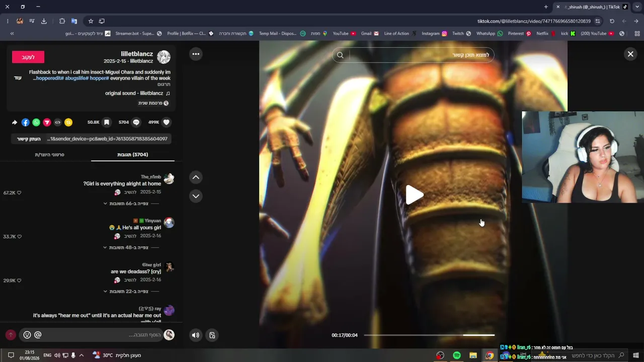The width and height of the screenshot is (644, 362).
Task: Click the search magnifier icon over the video
Action: point(340,55)
